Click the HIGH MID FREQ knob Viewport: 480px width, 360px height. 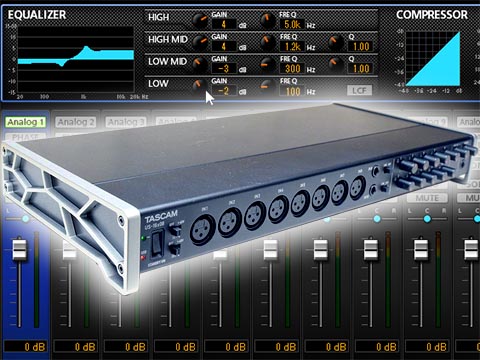pos(268,43)
